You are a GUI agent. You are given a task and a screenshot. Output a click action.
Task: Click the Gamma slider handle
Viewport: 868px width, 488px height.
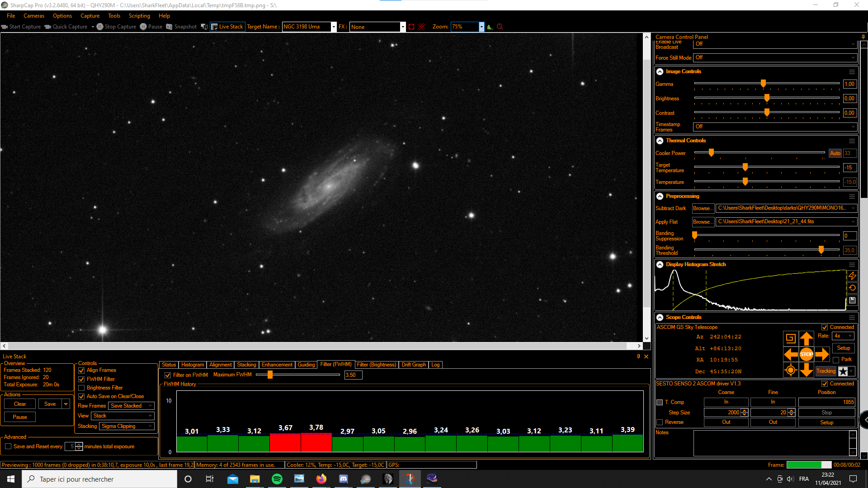pyautogui.click(x=763, y=84)
